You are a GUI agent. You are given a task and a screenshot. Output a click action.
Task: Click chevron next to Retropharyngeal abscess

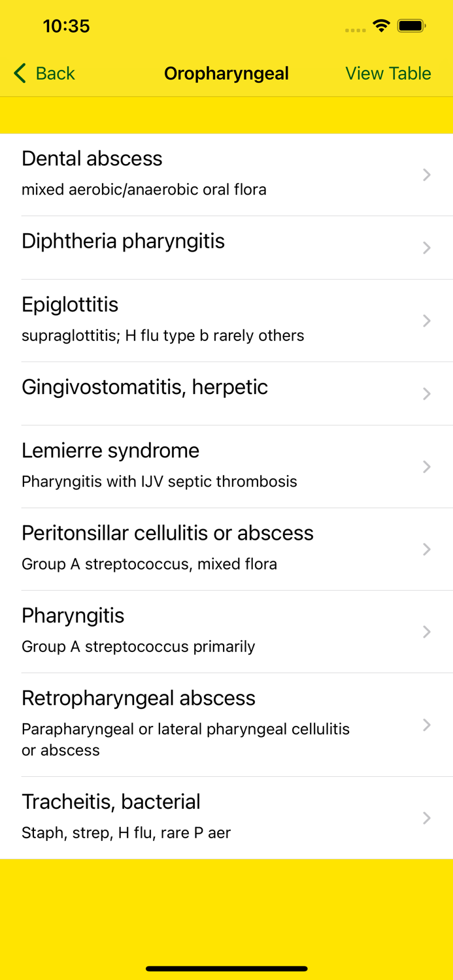click(x=426, y=725)
